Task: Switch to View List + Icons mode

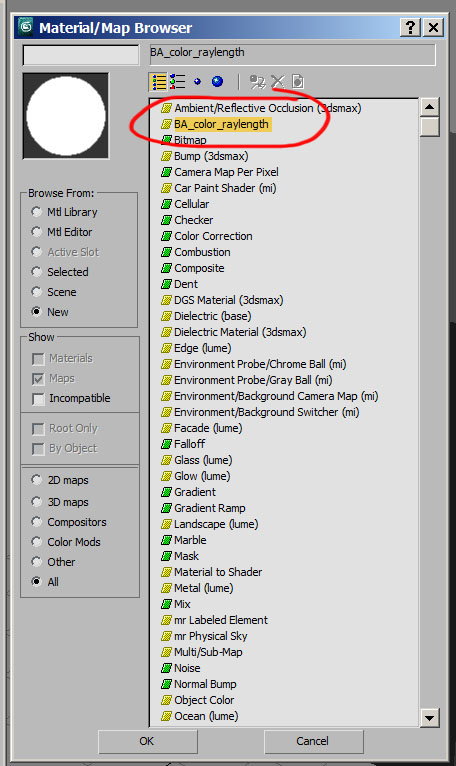Action: 177,82
